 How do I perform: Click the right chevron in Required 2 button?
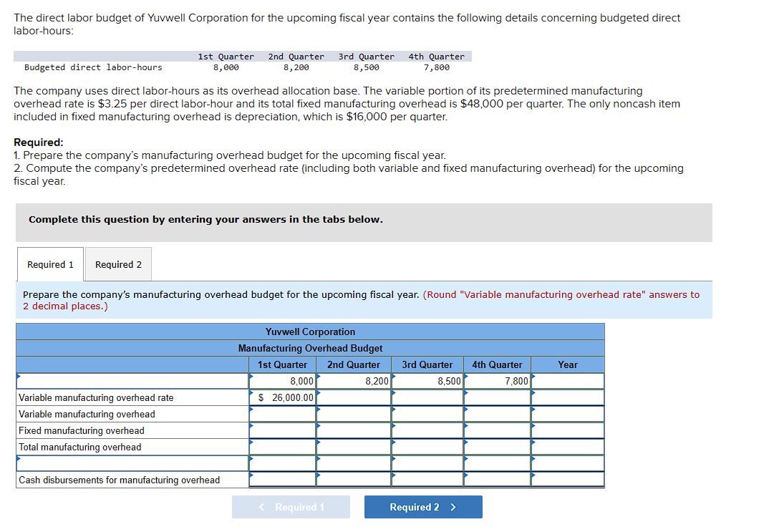pos(453,507)
